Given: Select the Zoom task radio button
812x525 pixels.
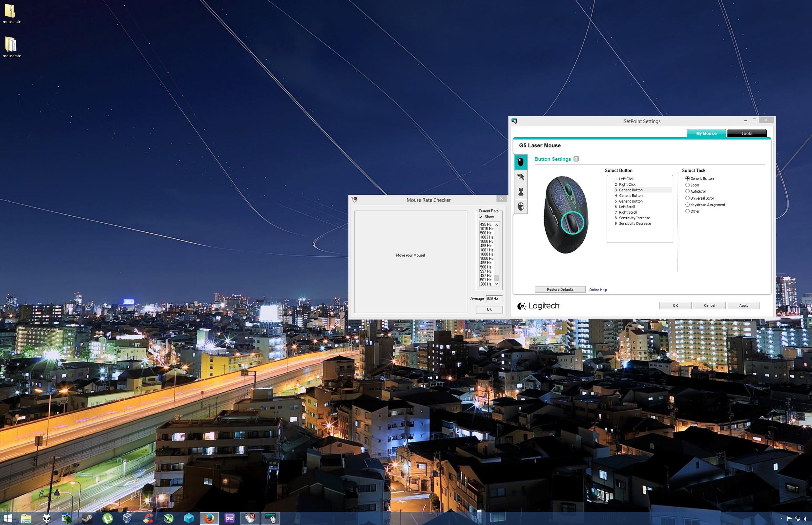Looking at the screenshot, I should coord(687,185).
